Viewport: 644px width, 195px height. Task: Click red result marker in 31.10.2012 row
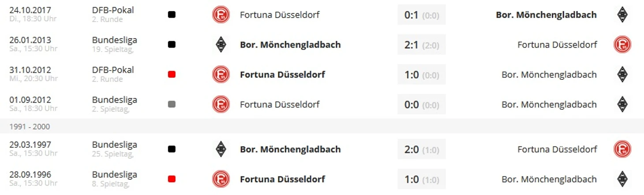pyautogui.click(x=172, y=75)
